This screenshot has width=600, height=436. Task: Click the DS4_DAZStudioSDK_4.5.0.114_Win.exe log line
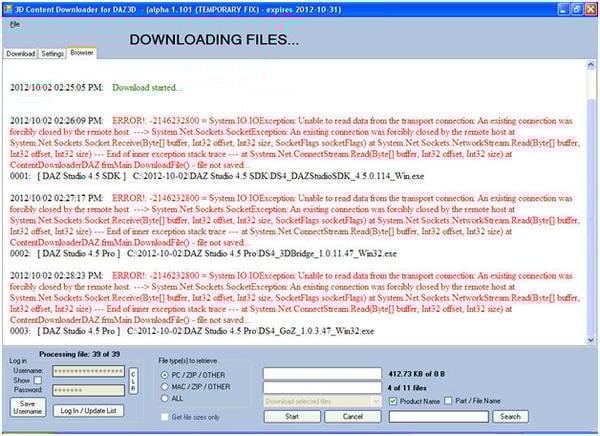(217, 176)
